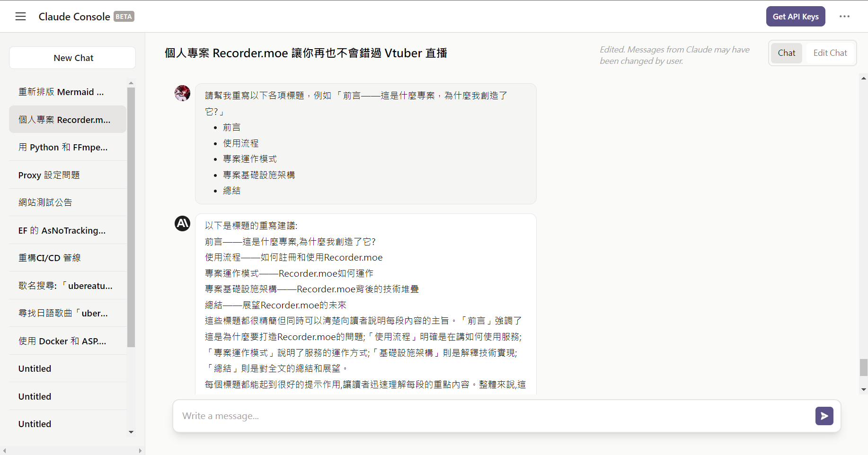Start a New Chat

point(73,58)
